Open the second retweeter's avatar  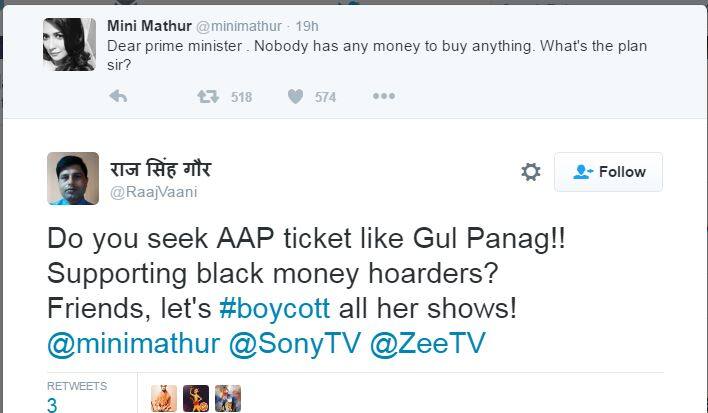point(196,399)
